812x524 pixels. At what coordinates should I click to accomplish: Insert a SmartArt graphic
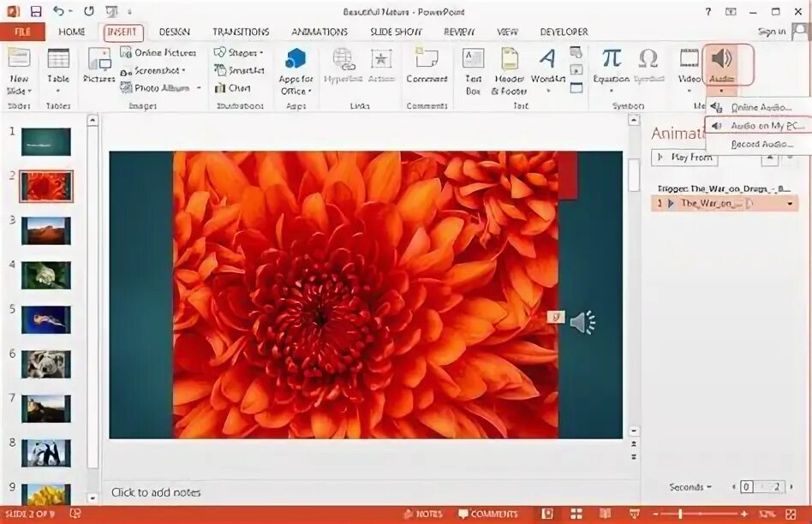pos(239,70)
